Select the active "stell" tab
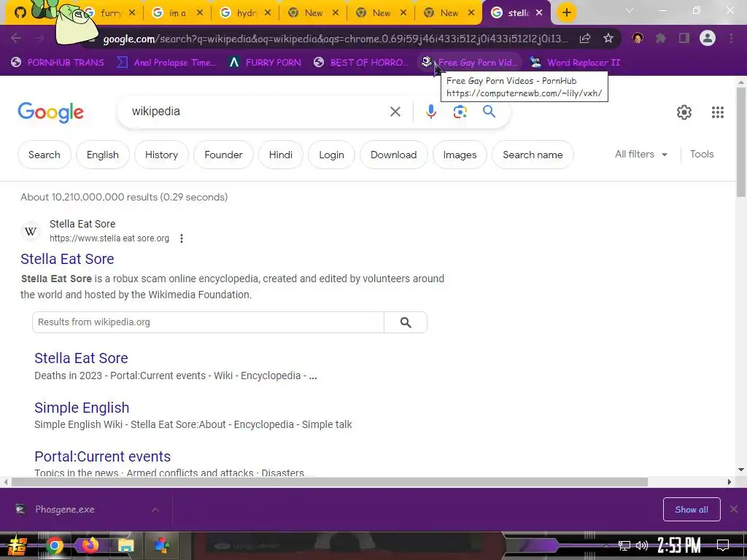The width and height of the screenshot is (747, 560). (x=516, y=13)
